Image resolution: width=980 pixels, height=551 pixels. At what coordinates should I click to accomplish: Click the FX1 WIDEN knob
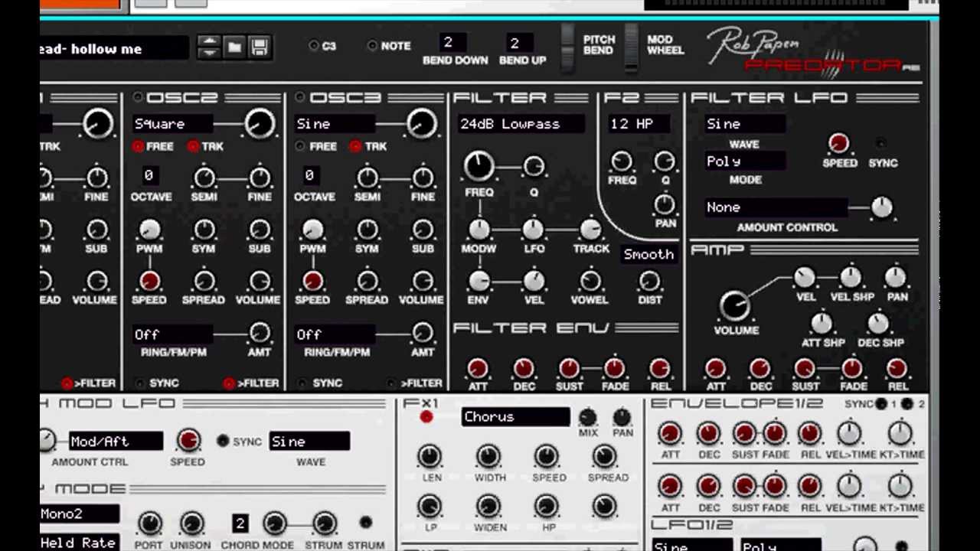(488, 506)
